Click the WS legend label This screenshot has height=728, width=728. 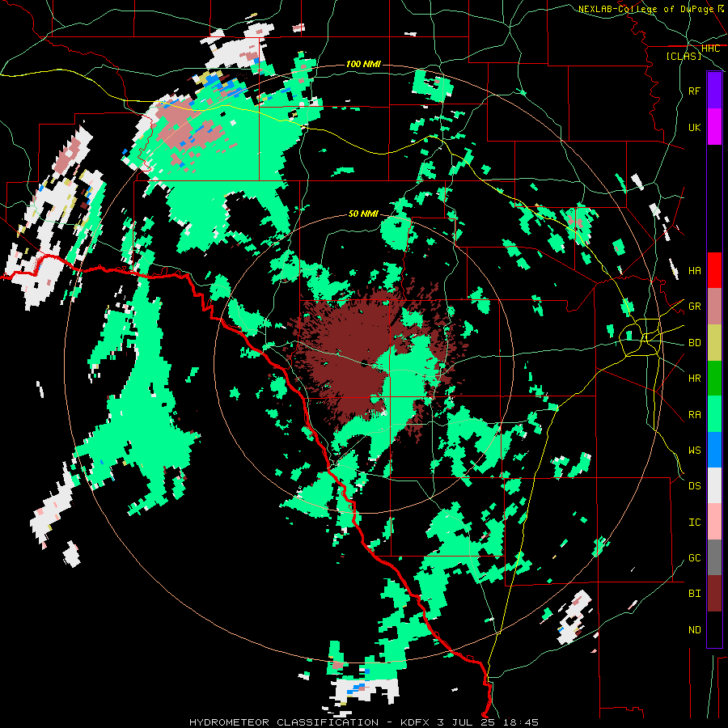coord(695,450)
